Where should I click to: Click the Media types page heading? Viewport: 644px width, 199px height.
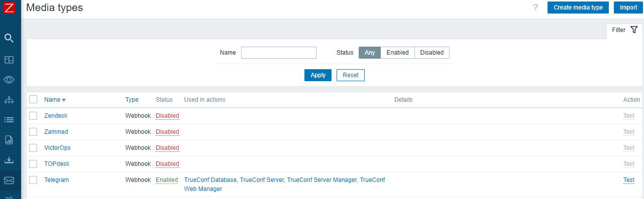click(x=55, y=8)
